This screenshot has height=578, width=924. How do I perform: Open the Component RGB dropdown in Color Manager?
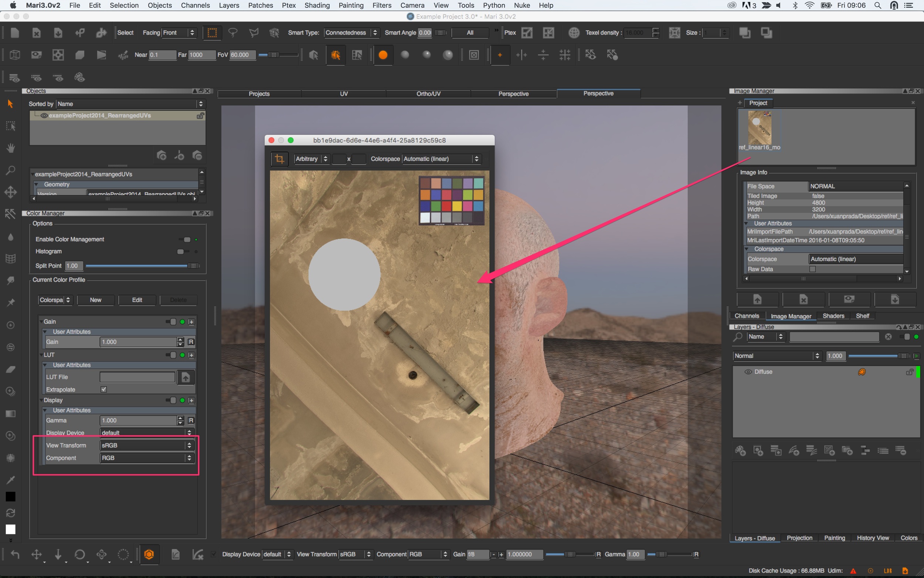[x=147, y=458]
